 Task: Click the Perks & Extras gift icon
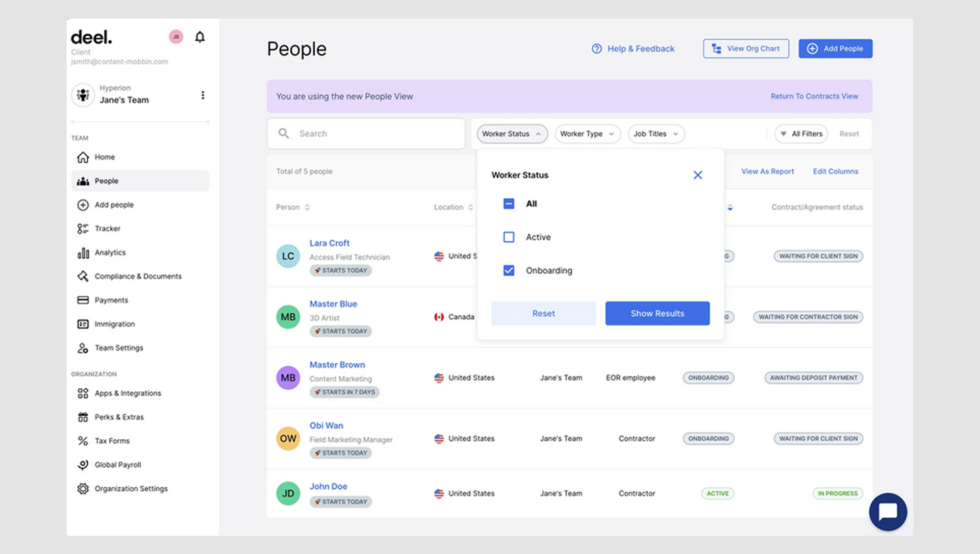tap(83, 417)
